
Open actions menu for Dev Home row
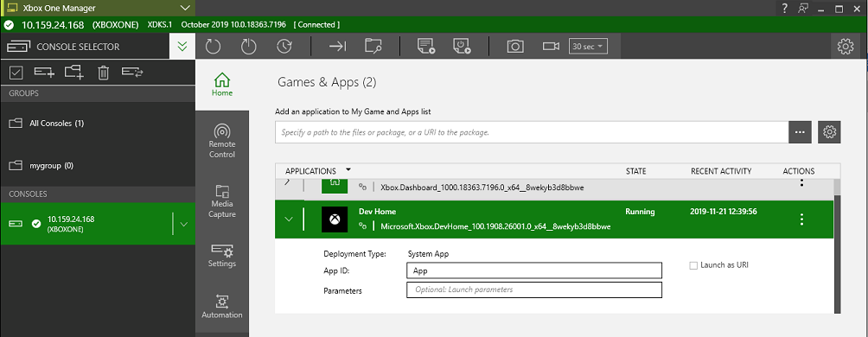pyautogui.click(x=801, y=219)
